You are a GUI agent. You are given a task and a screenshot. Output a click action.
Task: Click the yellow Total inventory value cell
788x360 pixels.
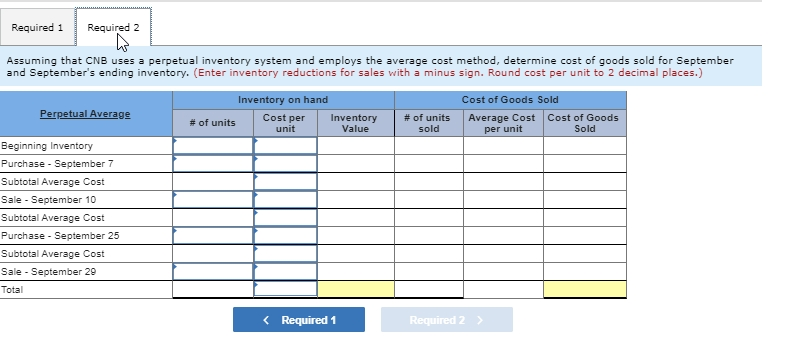coord(356,290)
